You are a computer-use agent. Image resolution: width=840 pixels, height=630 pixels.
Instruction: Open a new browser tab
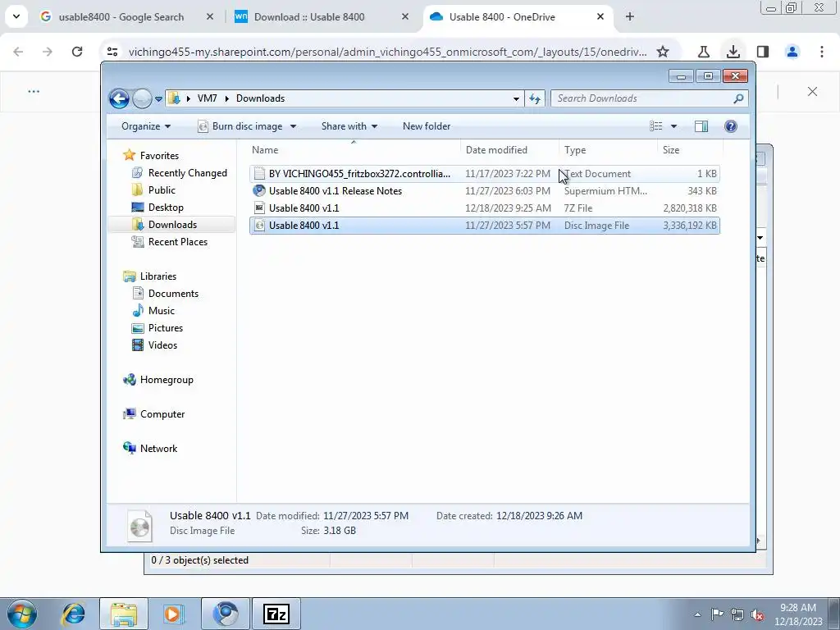629,16
